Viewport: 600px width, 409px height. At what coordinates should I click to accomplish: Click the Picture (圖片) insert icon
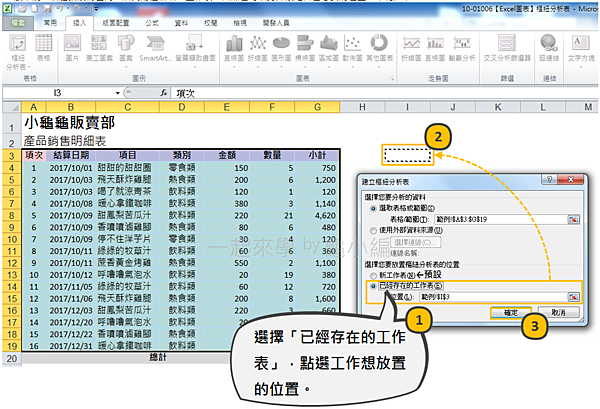[x=72, y=47]
